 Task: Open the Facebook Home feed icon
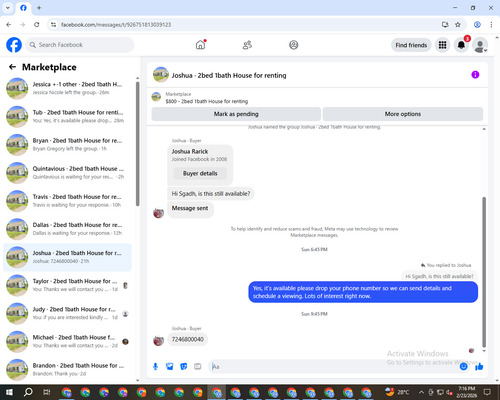[200, 45]
